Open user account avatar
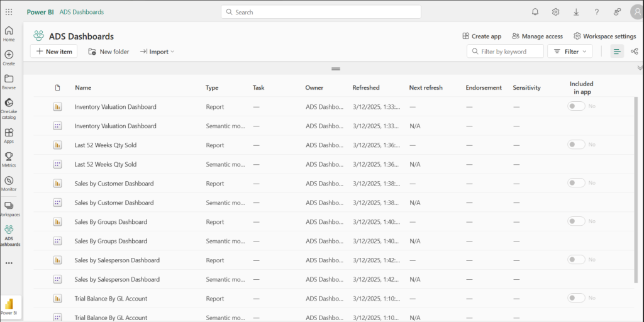 tap(637, 12)
